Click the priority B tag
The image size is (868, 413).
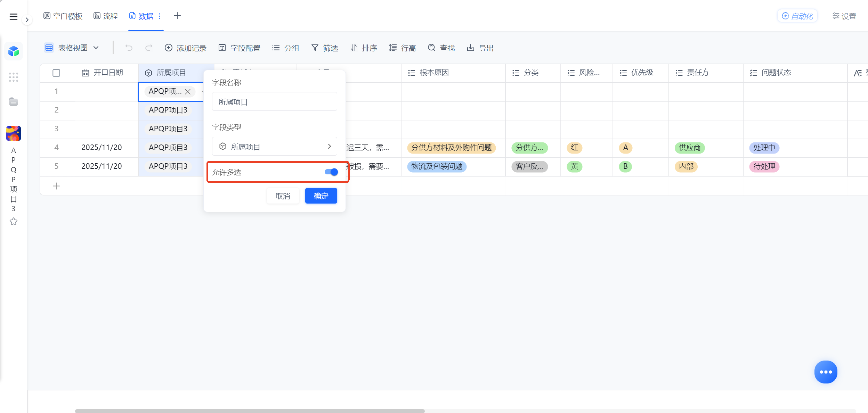click(625, 166)
